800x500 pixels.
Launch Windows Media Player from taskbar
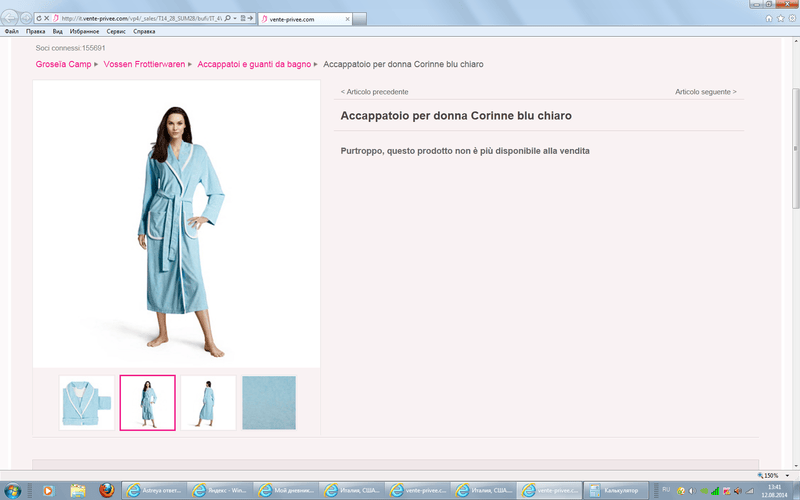(x=48, y=491)
